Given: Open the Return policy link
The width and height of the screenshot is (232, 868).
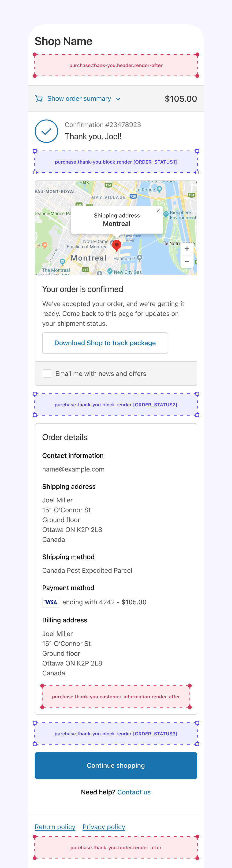Looking at the screenshot, I should [x=55, y=827].
